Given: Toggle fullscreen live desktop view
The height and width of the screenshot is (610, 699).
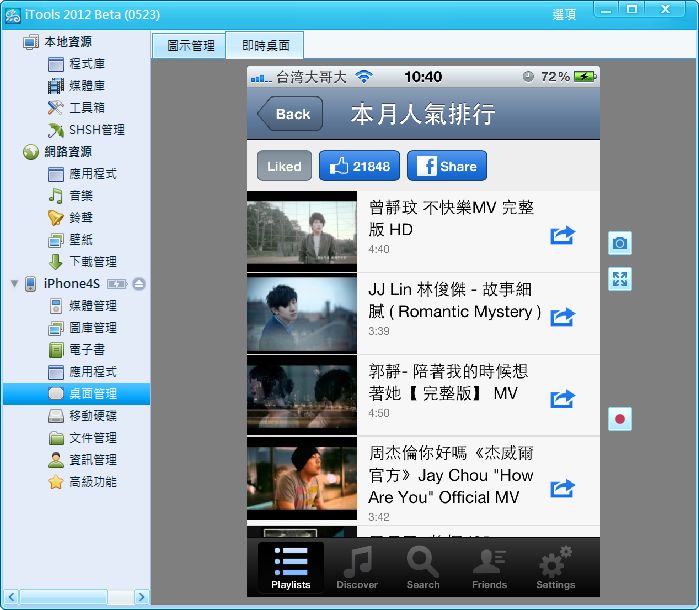Looking at the screenshot, I should (620, 279).
